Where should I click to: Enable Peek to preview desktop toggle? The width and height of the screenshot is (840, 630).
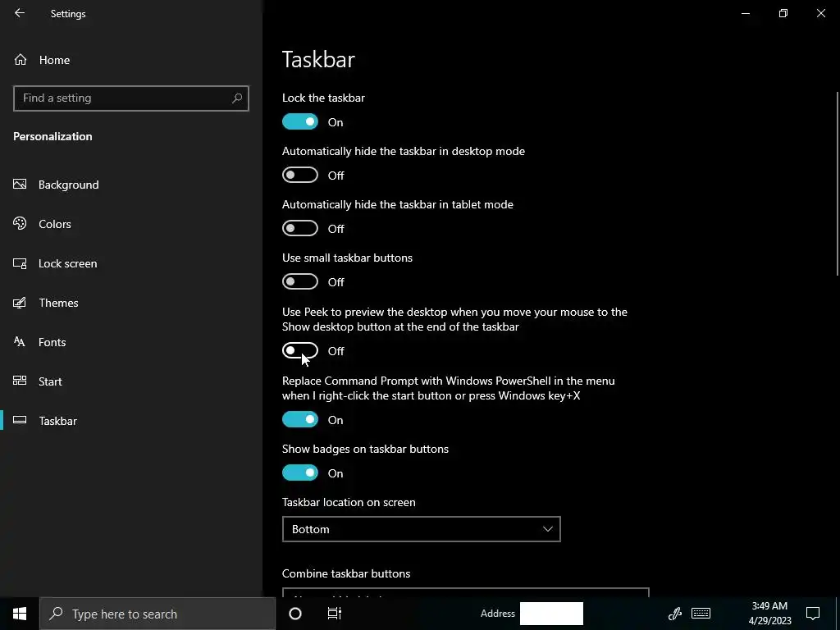click(x=300, y=350)
